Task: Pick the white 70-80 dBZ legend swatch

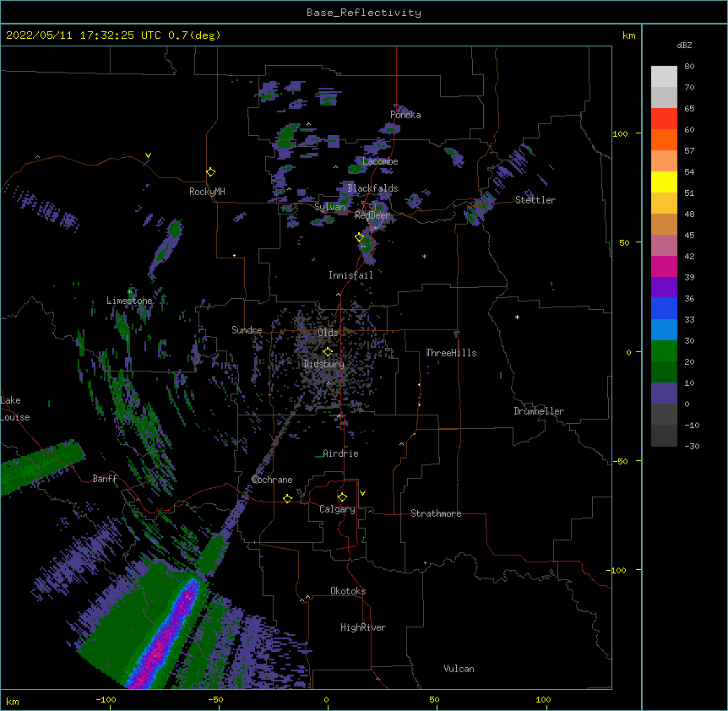Action: 664,77
